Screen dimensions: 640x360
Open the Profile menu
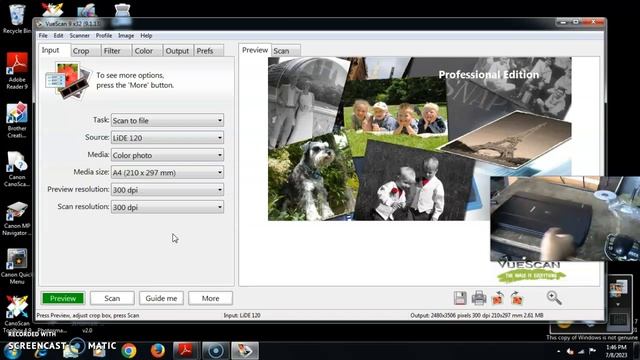point(104,36)
